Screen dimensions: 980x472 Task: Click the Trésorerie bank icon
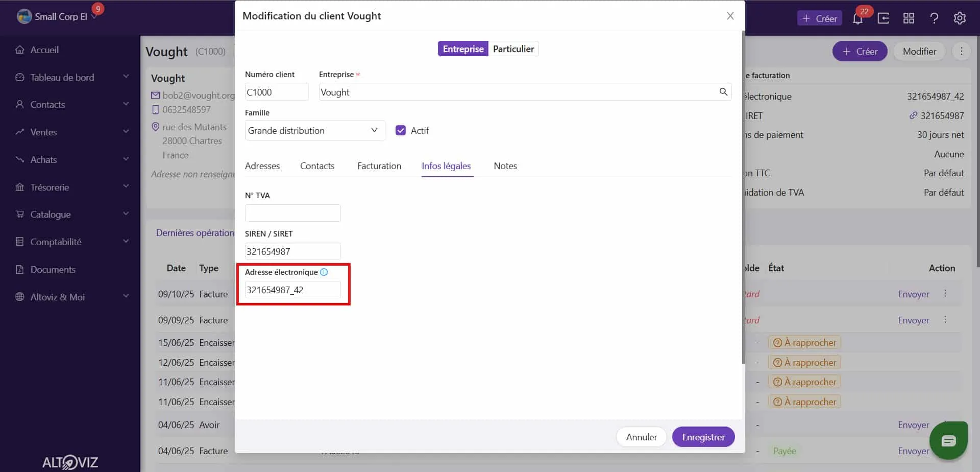[x=20, y=187]
